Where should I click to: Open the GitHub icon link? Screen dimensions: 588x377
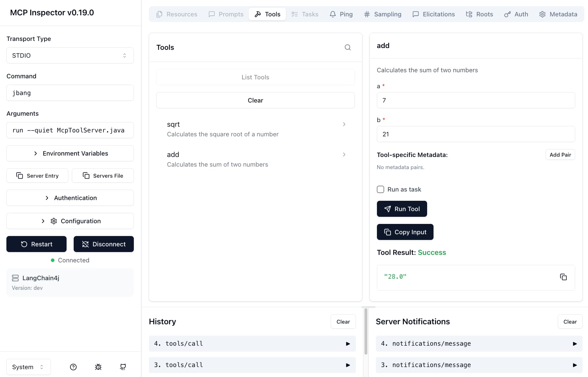[123, 367]
